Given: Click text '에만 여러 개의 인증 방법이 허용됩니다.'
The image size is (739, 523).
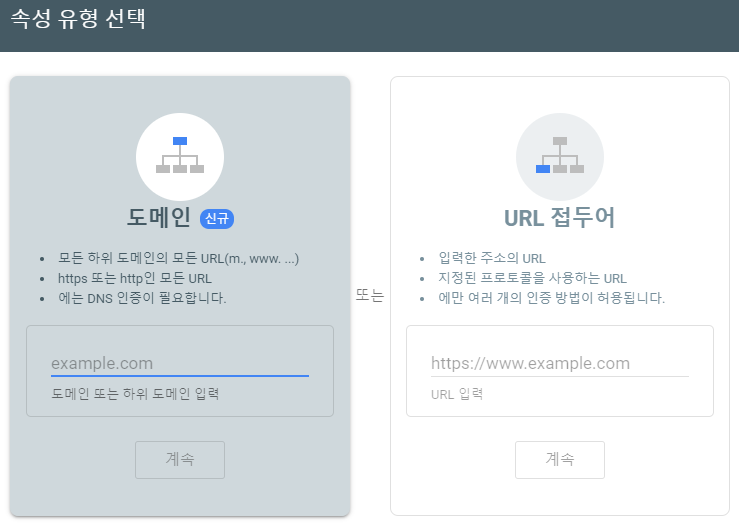Looking at the screenshot, I should (551, 298).
